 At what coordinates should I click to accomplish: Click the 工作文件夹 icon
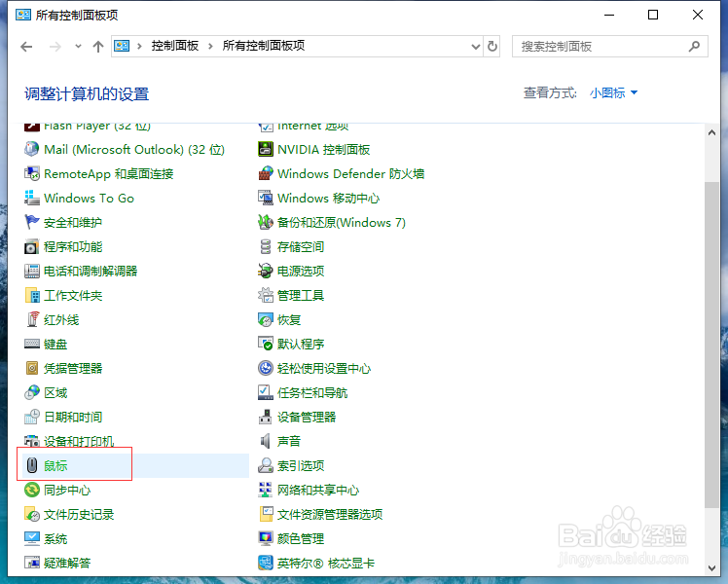tap(31, 295)
